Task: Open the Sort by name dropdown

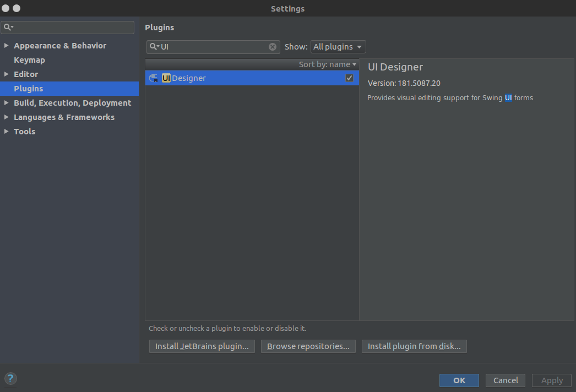Action: (x=327, y=64)
